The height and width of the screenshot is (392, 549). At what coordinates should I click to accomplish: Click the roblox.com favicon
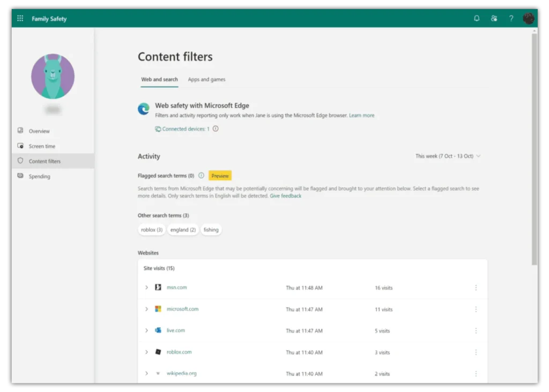pyautogui.click(x=158, y=352)
